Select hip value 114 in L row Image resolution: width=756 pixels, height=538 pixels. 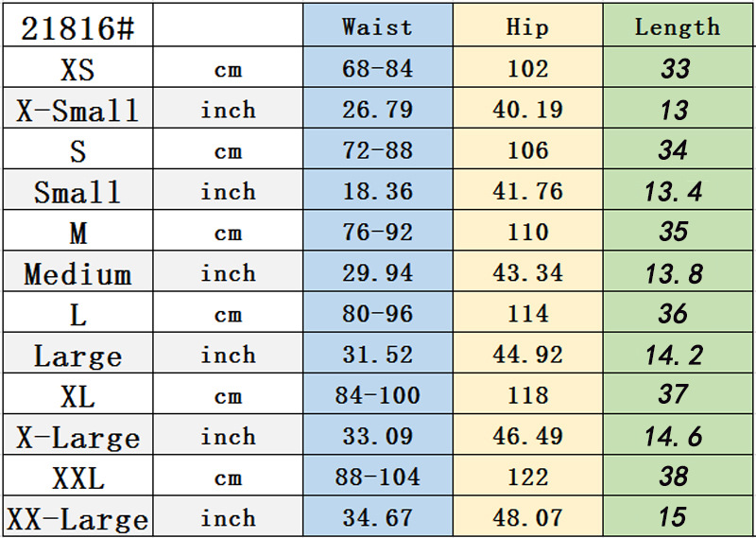(x=527, y=315)
